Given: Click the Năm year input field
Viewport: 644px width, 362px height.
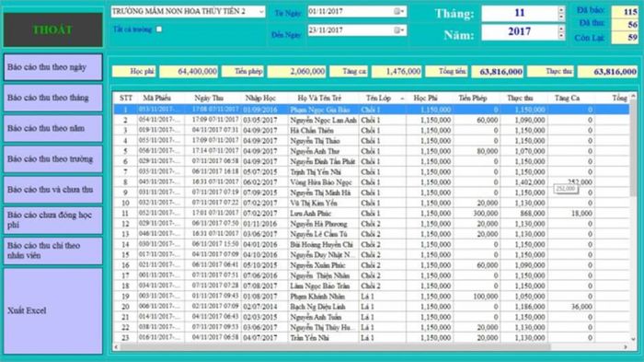Looking at the screenshot, I should point(520,32).
